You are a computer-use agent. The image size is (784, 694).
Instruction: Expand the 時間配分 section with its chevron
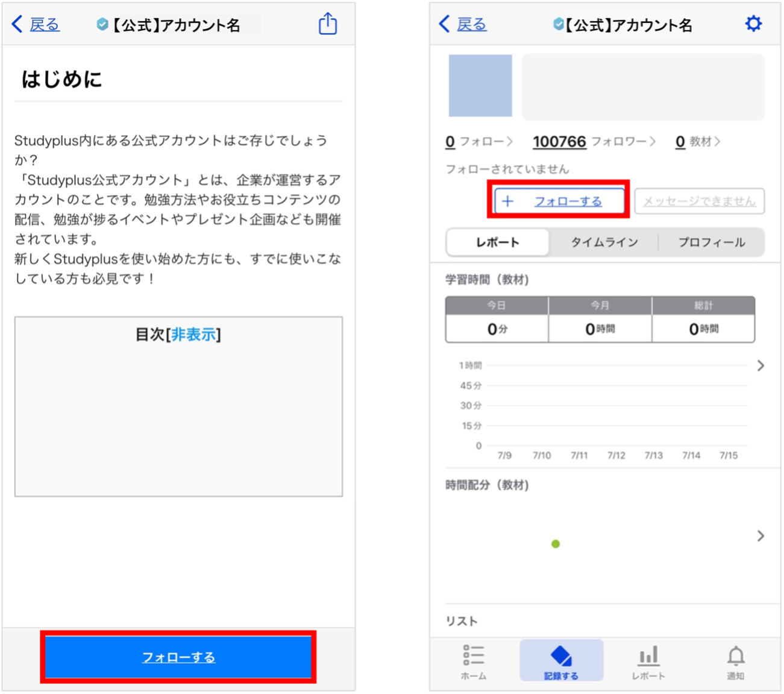click(760, 536)
